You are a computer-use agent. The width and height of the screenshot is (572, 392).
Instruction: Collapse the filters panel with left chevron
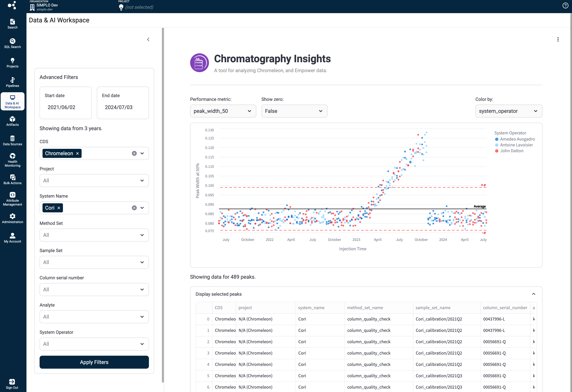pos(148,39)
